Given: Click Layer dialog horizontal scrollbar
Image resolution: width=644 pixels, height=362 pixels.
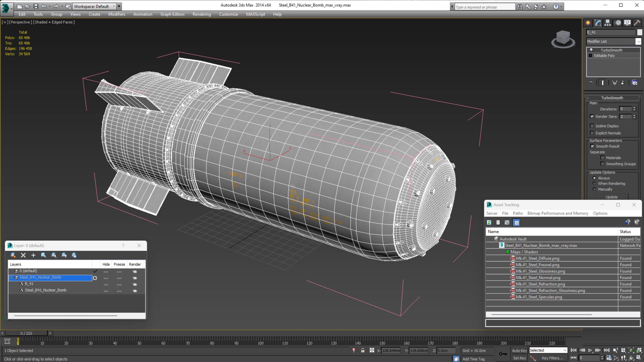Looking at the screenshot, I should coord(65,316).
